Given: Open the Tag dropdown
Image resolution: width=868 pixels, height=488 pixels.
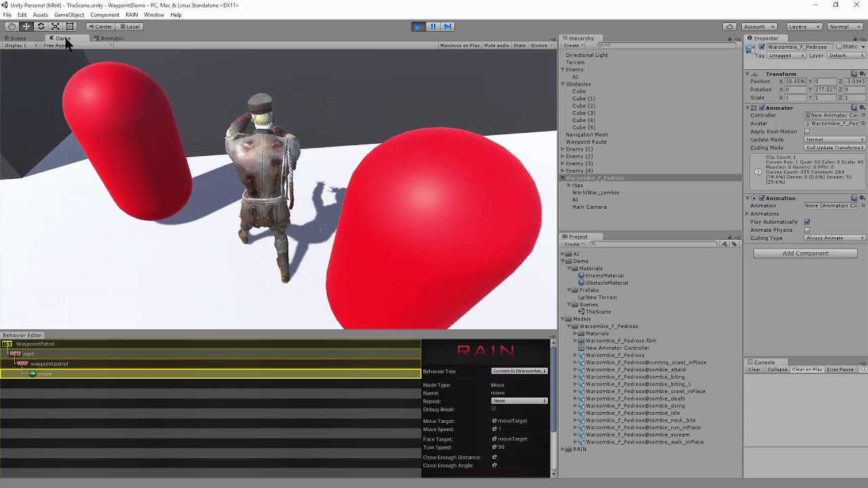Looking at the screenshot, I should point(786,56).
